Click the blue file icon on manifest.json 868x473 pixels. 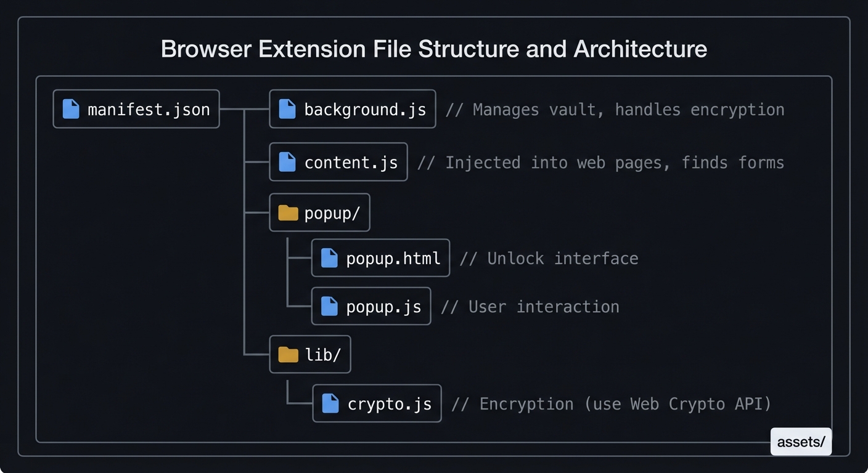click(x=70, y=109)
